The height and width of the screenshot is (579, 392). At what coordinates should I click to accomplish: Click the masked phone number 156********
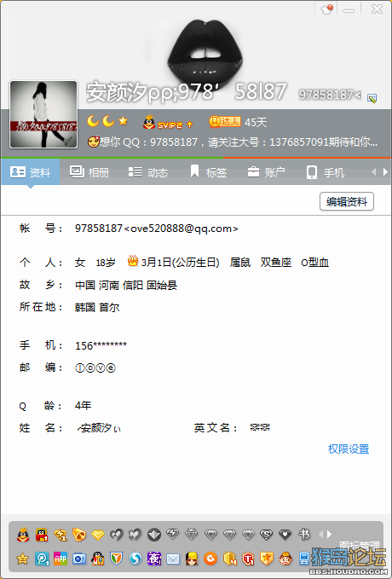(101, 345)
